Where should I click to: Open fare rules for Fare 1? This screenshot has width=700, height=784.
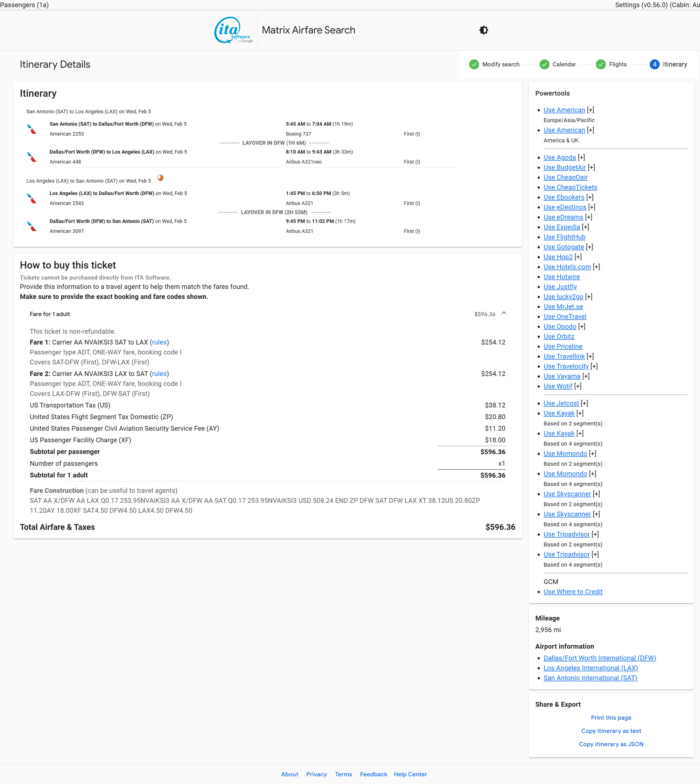159,342
